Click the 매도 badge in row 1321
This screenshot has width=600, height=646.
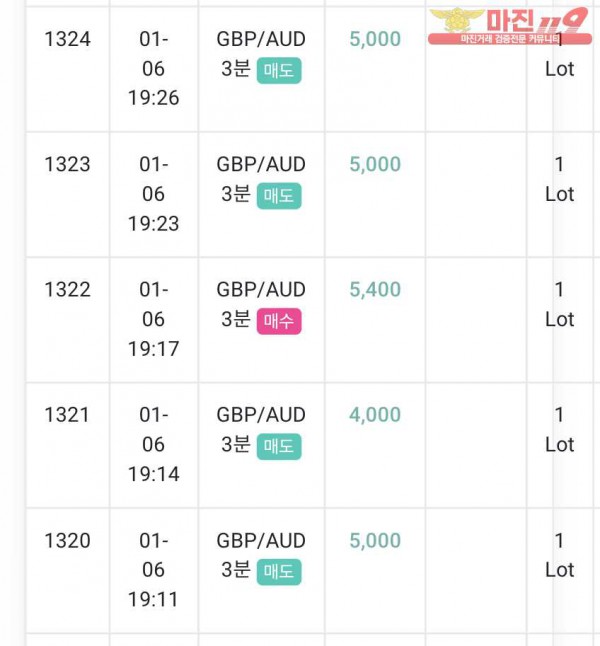(279, 446)
